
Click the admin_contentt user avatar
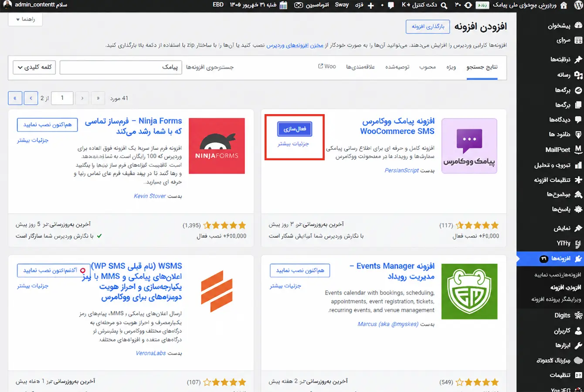click(x=7, y=5)
